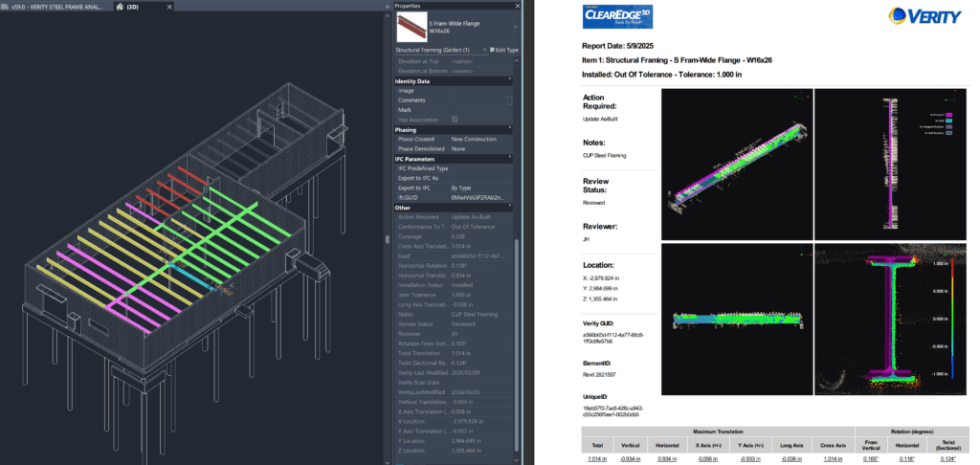Click the Elevation at Top varies row
This screenshot has height=465, width=980.
pos(454,61)
